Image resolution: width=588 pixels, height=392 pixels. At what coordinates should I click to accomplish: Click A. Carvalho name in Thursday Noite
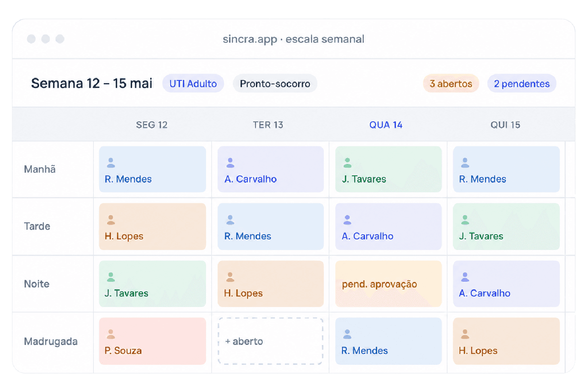tap(485, 293)
